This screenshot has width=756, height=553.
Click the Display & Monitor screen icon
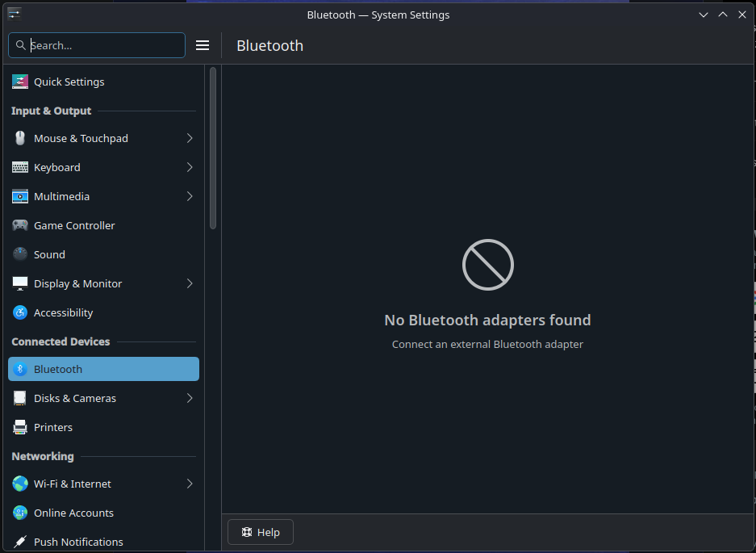(20, 283)
